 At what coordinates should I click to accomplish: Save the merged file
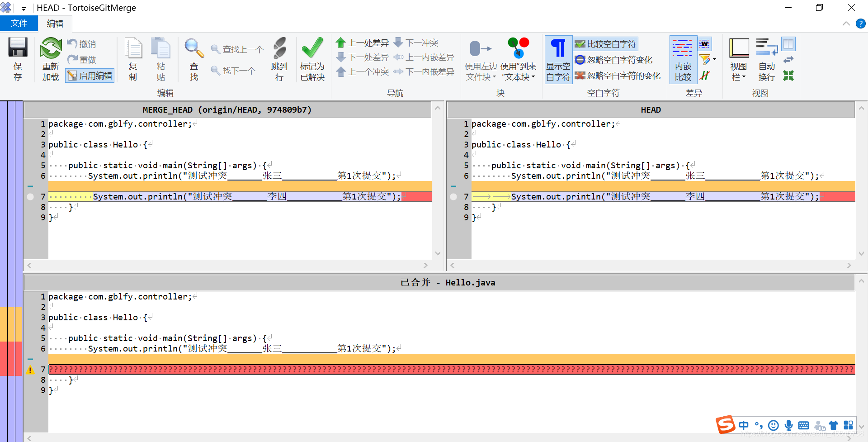pos(18,59)
